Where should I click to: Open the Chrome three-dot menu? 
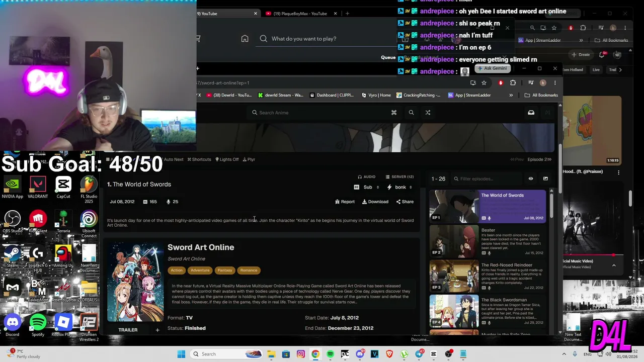pyautogui.click(x=555, y=83)
